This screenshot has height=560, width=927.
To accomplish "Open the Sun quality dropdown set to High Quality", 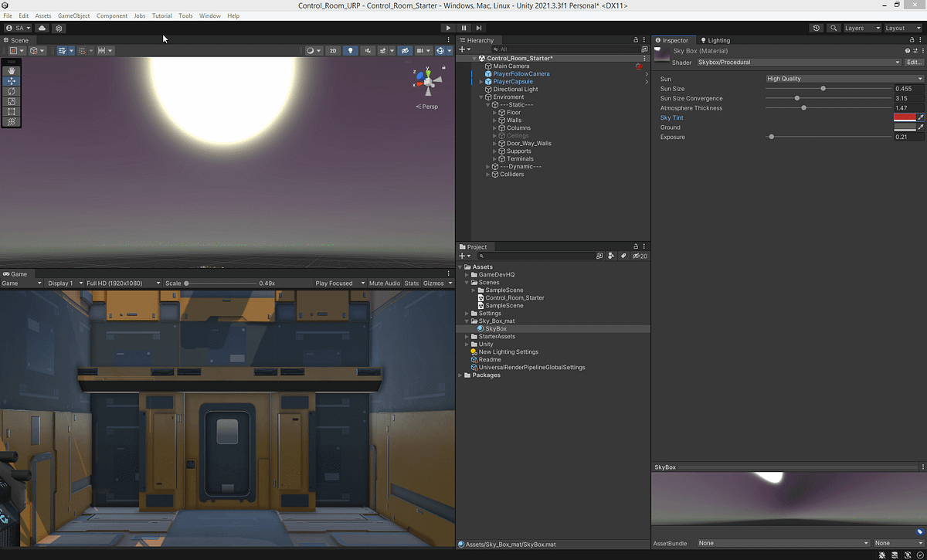I will coord(842,78).
